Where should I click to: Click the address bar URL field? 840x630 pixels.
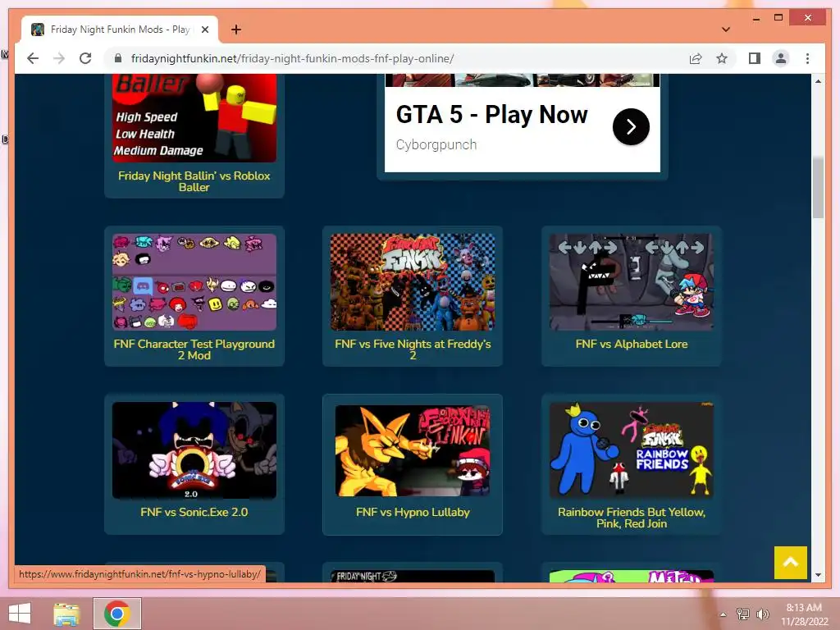pos(396,58)
